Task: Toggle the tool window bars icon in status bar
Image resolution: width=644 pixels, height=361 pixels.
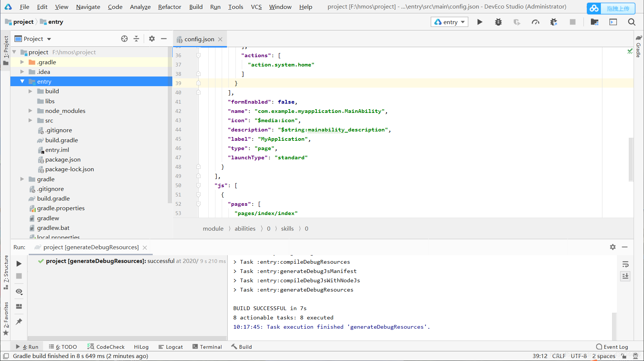Action: click(x=6, y=356)
